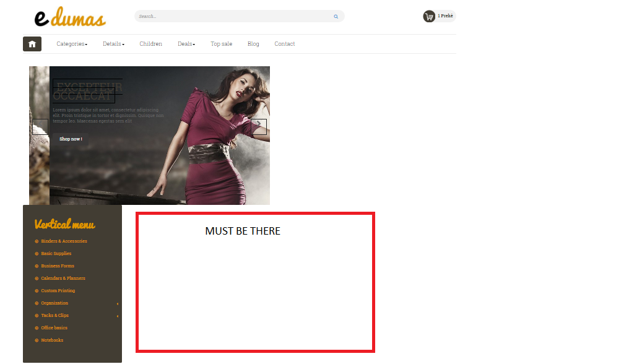Click bullet icon beside Basic Supplies

(37, 254)
